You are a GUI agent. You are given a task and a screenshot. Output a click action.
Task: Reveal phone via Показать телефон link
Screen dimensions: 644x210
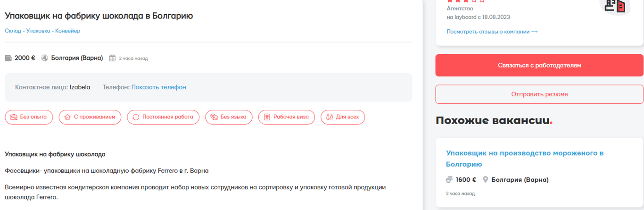[x=158, y=87]
